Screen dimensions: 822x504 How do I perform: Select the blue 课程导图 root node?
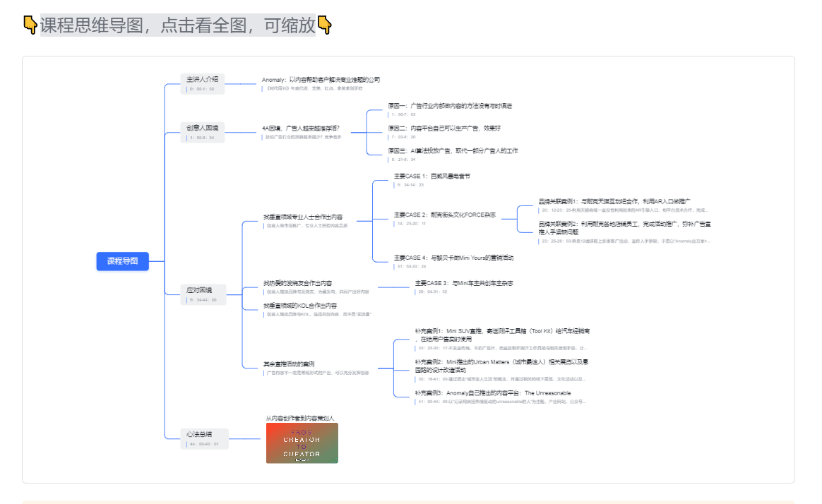coord(123,261)
